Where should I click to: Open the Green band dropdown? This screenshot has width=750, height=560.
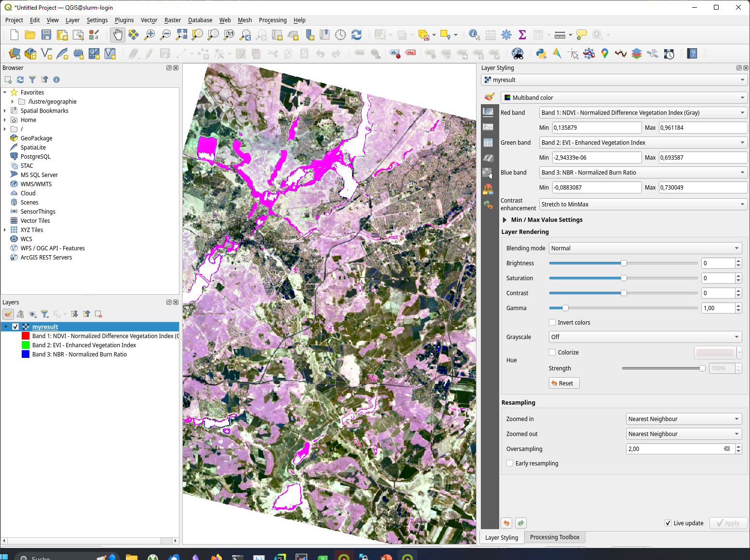(x=643, y=142)
